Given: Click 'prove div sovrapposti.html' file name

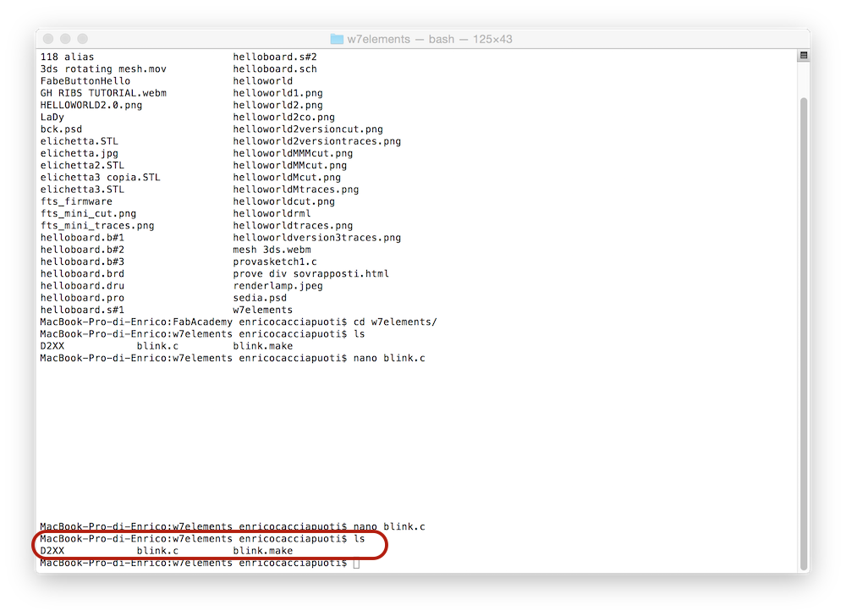Looking at the screenshot, I should click(x=310, y=273).
